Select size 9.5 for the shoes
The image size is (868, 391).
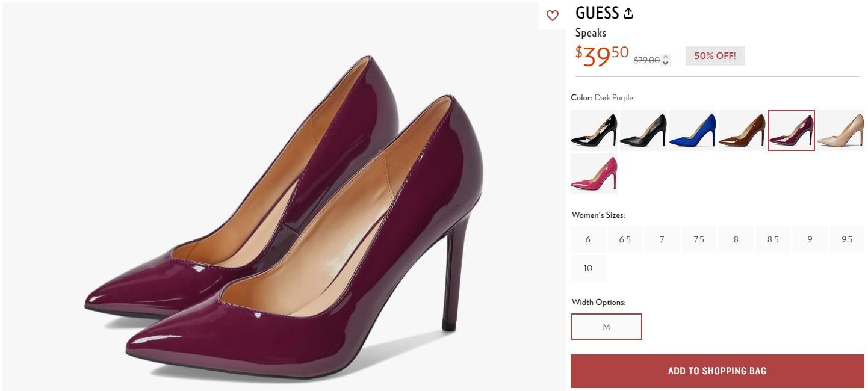click(x=846, y=239)
